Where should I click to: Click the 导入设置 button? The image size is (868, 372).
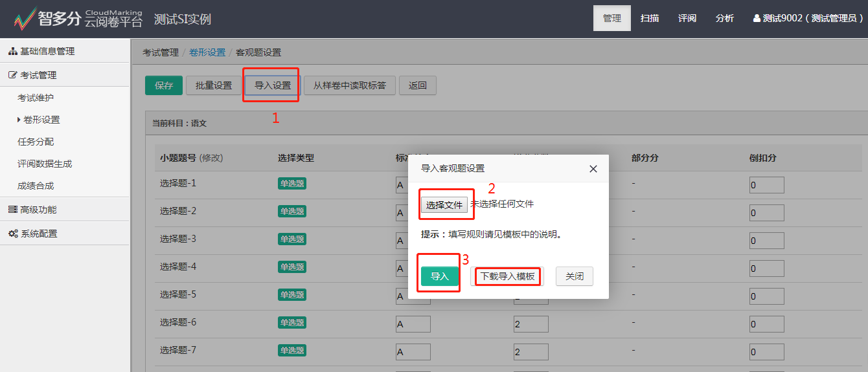pos(273,85)
